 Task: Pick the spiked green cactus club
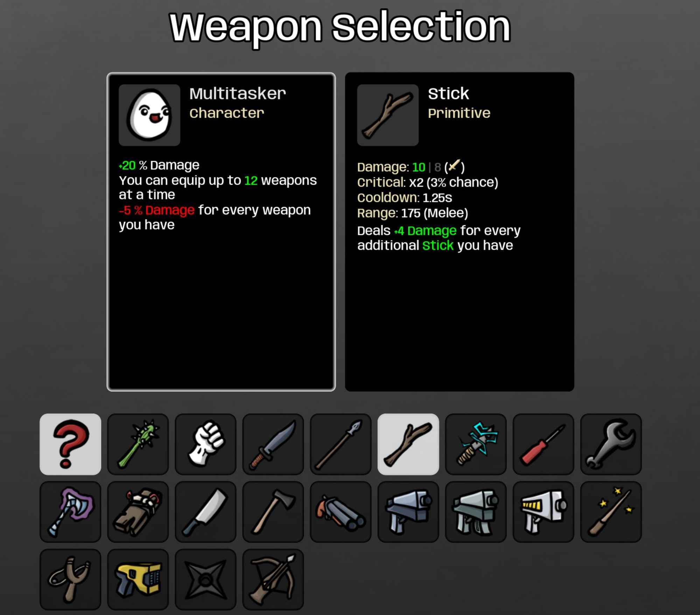click(138, 444)
